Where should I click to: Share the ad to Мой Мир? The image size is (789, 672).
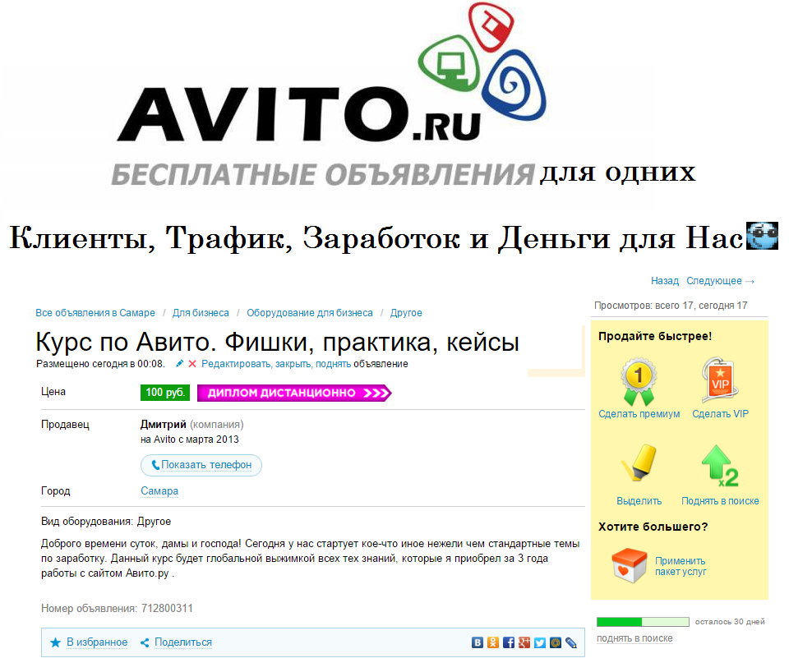[x=556, y=642]
